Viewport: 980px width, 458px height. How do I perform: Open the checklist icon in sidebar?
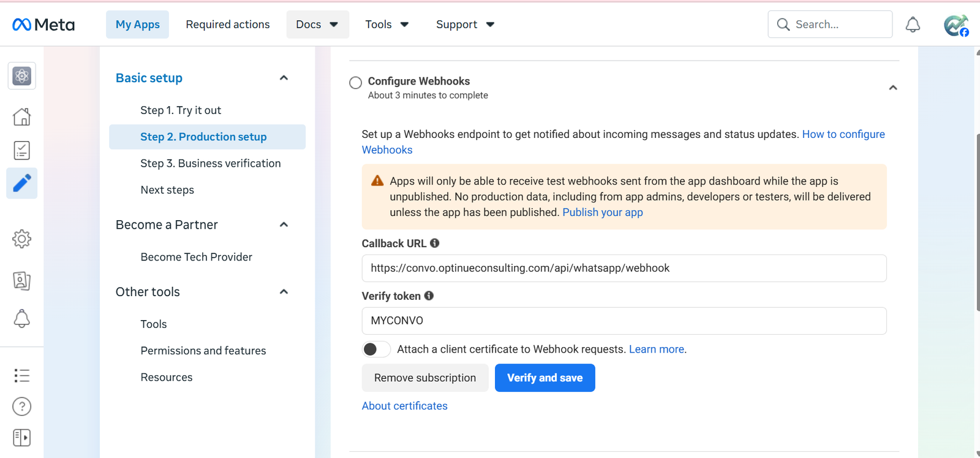22,150
